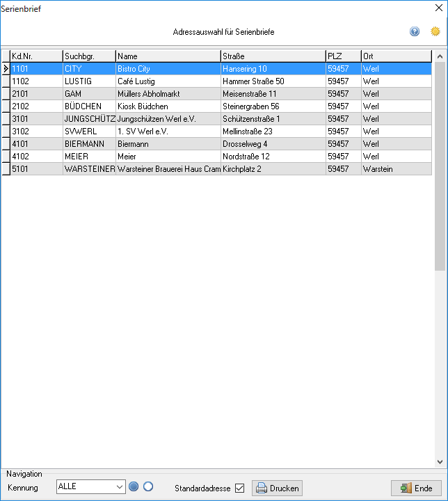Click the Ort column header

(397, 56)
